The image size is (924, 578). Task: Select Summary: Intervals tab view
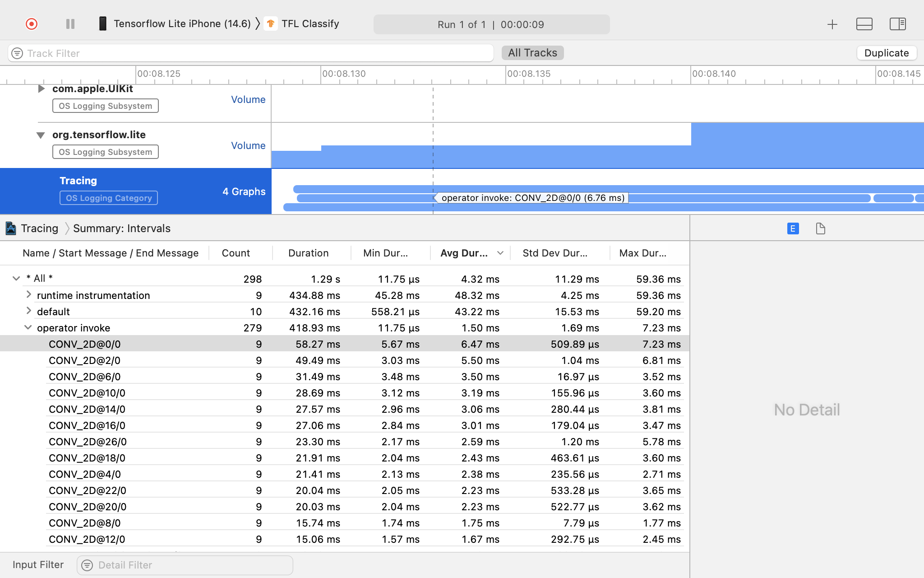tap(122, 228)
